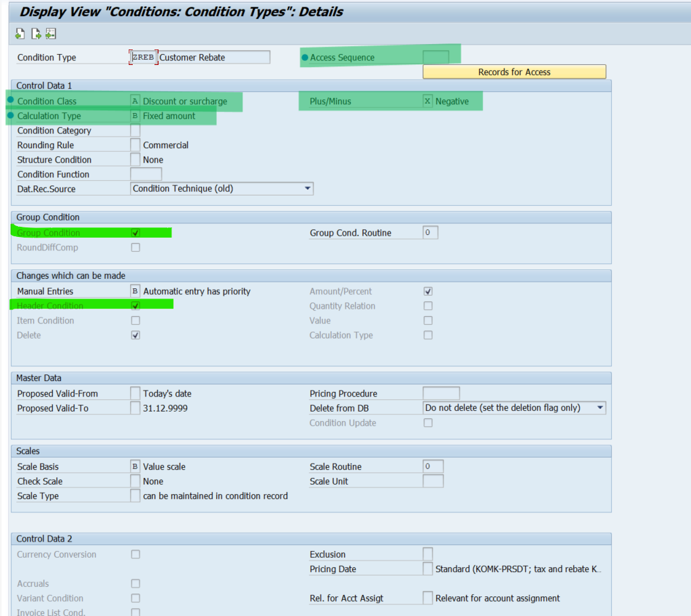Click the Proposed Valid-To input field
Image resolution: width=691 pixels, height=616 pixels.
135,408
